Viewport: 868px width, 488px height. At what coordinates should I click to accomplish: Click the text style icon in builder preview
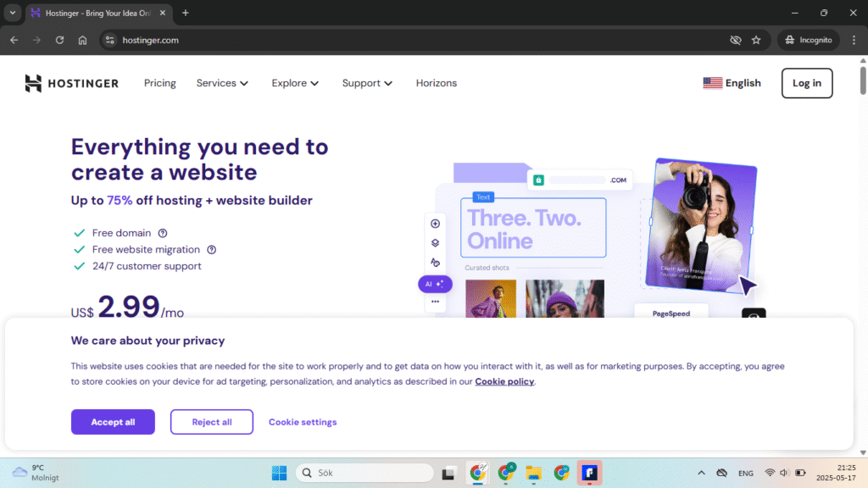coord(435,263)
